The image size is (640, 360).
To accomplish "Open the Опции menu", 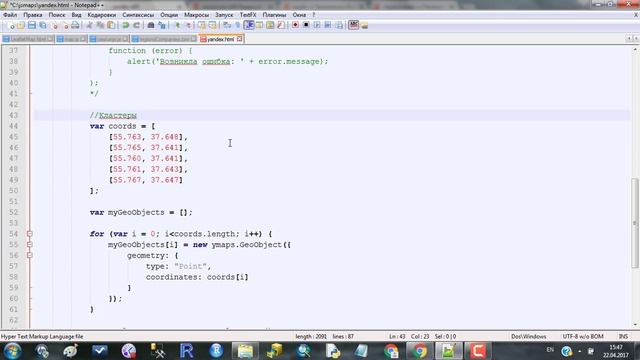I will pos(169,15).
